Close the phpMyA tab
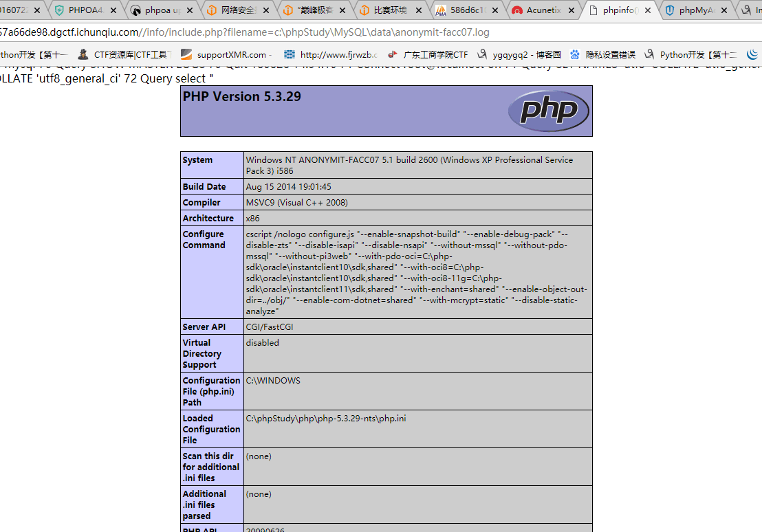Screen dimensions: 762x532 coord(723,10)
